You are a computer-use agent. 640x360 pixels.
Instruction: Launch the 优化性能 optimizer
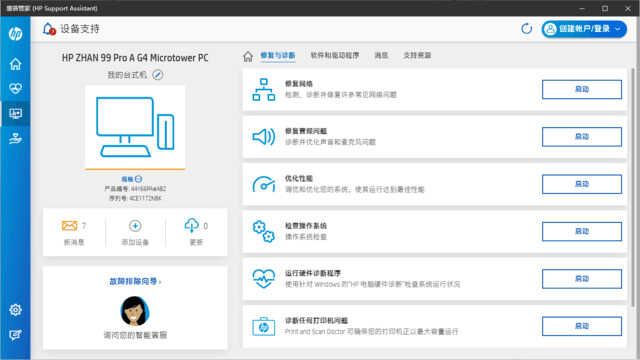(x=582, y=184)
